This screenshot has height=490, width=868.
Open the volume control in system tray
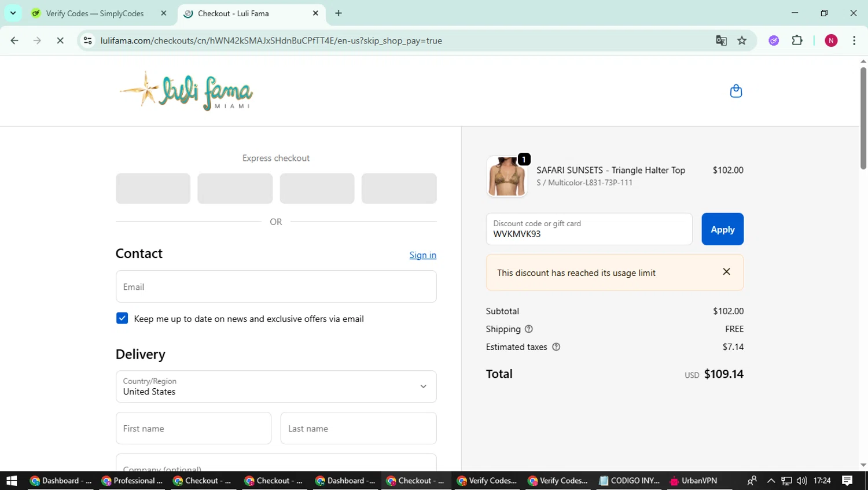pyautogui.click(x=801, y=481)
